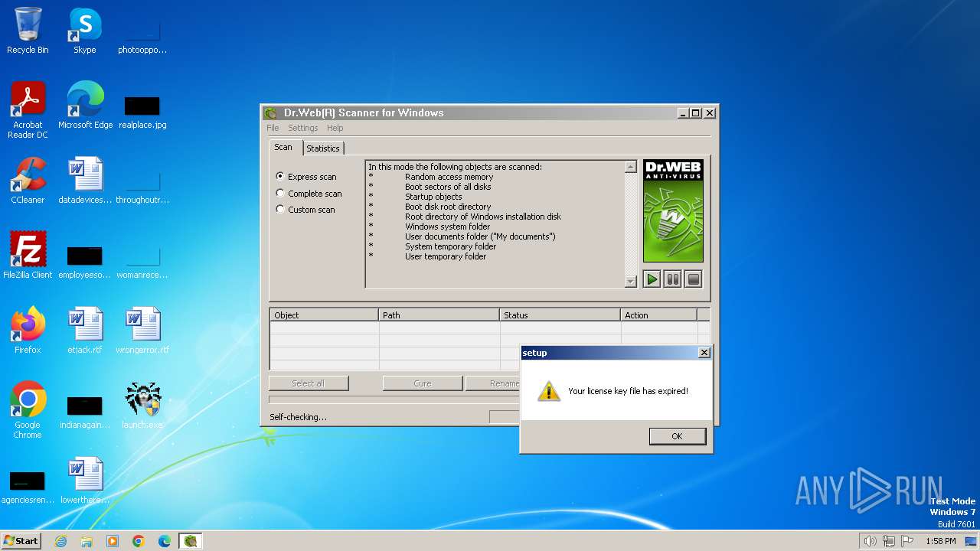The width and height of the screenshot is (980, 551).
Task: Open CCleaner desktop shortcut
Action: 28,181
